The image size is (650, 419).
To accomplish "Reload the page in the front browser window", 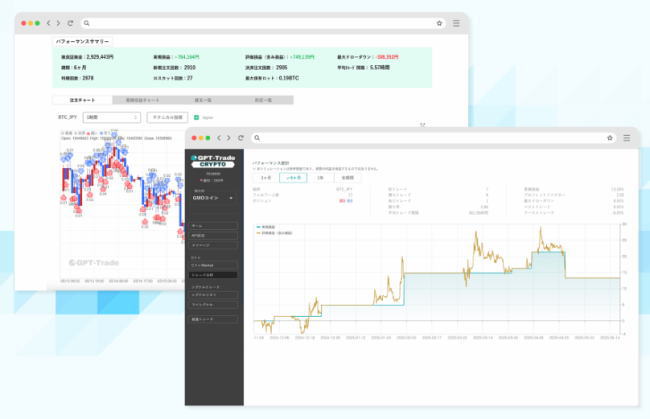I will tap(241, 138).
